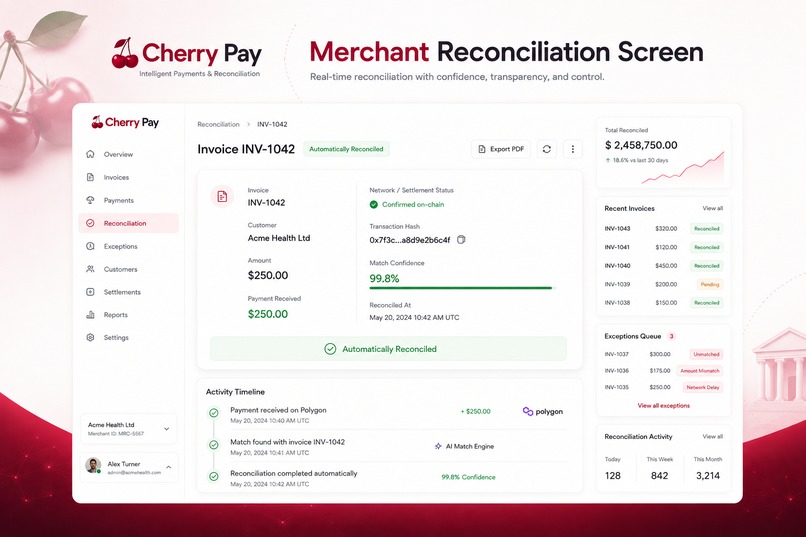This screenshot has width=806, height=537.
Task: Select the Exceptions menu item
Action: (129, 246)
